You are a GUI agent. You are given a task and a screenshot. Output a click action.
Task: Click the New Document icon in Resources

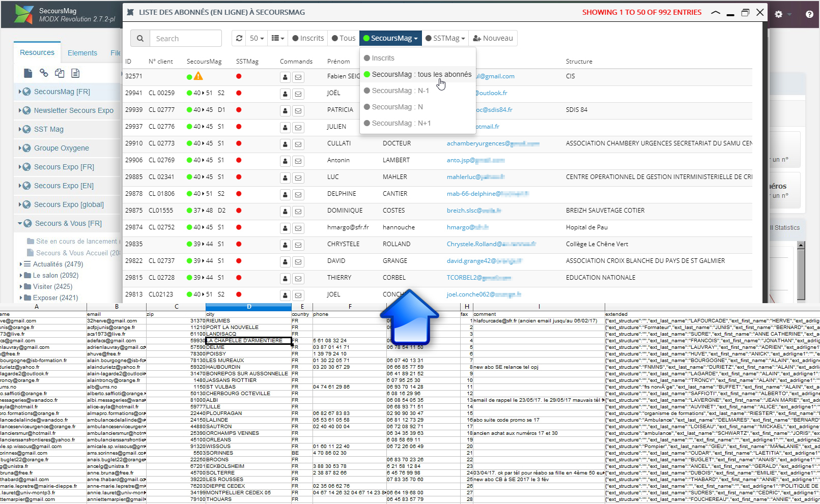pos(29,73)
